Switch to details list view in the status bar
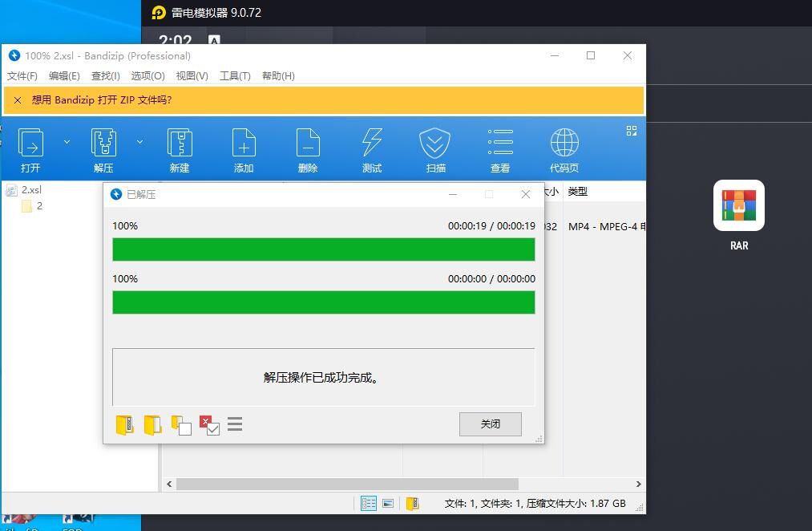This screenshot has height=531, width=812. pyautogui.click(x=369, y=503)
